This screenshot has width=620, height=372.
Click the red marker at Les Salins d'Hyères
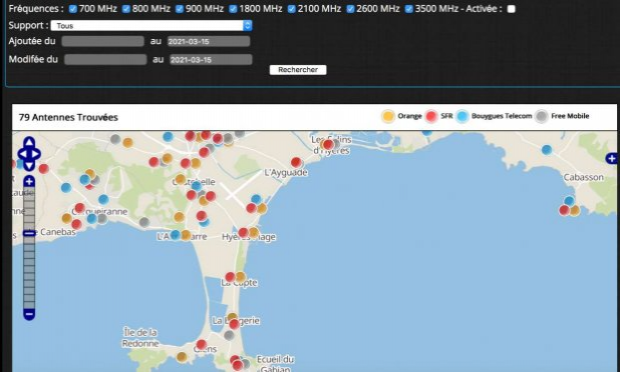click(x=328, y=144)
